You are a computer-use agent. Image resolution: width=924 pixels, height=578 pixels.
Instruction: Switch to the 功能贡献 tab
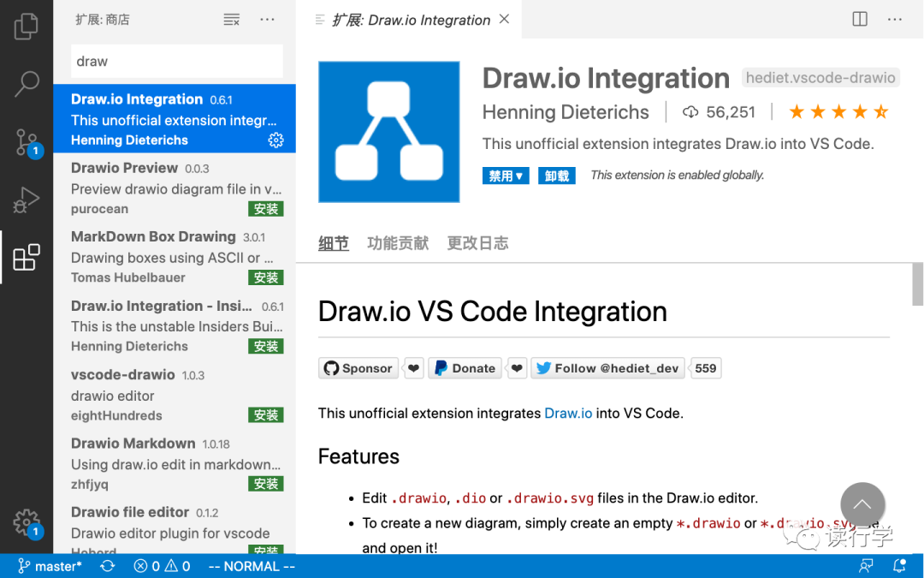(398, 243)
